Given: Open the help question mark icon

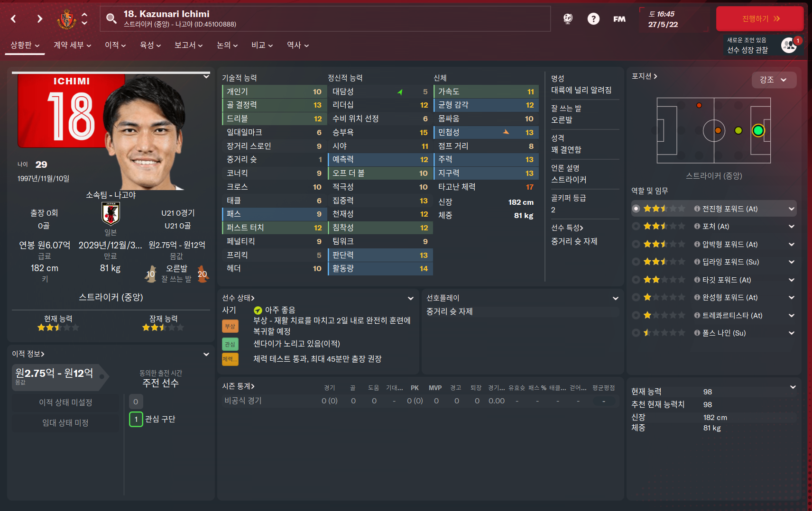Looking at the screenshot, I should tap(593, 19).
